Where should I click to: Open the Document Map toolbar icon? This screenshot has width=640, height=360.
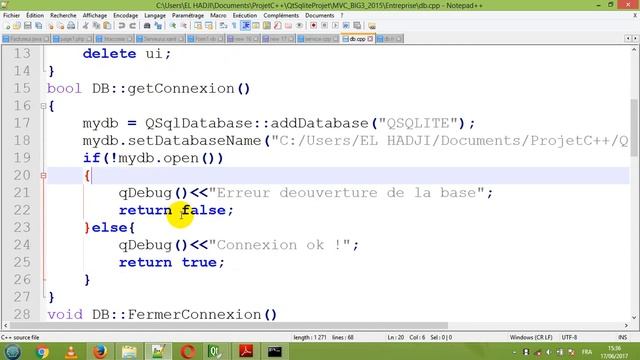[x=267, y=26]
